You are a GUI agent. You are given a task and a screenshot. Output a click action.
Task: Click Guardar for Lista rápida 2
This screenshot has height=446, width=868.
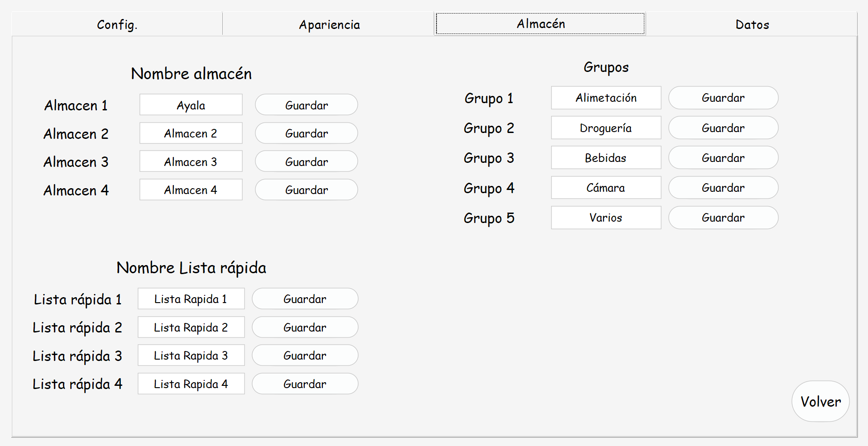coord(305,327)
